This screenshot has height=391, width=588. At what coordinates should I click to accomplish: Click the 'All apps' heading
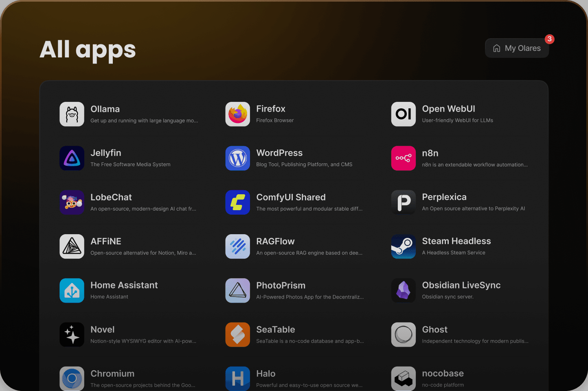88,50
